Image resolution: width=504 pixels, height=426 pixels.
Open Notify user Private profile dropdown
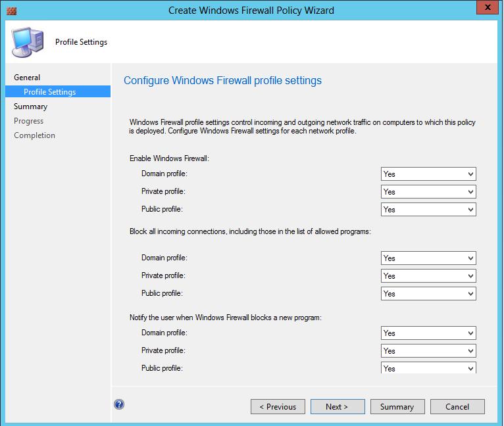(428, 350)
